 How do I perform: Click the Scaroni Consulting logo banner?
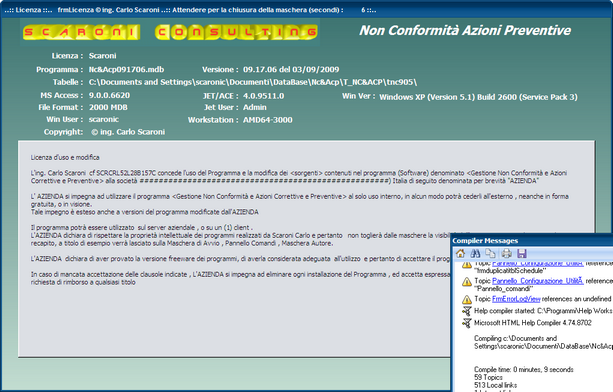tap(170, 32)
